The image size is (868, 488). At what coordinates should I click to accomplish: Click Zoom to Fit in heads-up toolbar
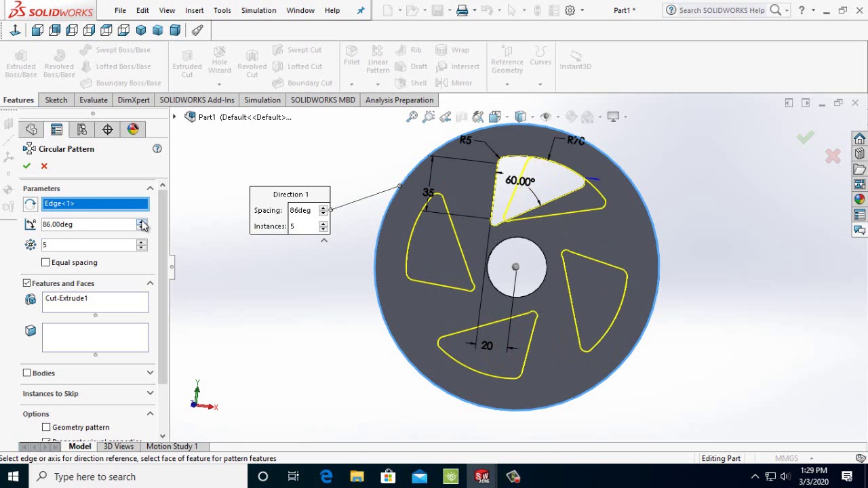[412, 117]
